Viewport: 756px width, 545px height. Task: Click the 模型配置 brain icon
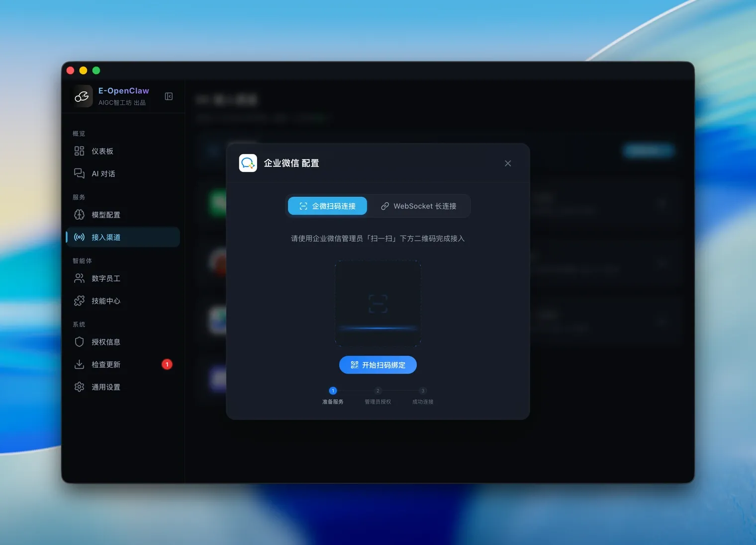[79, 215]
